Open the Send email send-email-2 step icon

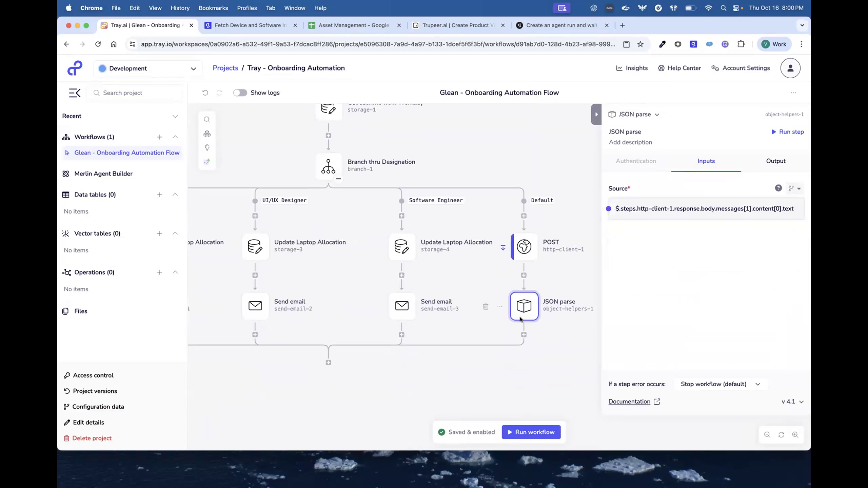click(255, 306)
